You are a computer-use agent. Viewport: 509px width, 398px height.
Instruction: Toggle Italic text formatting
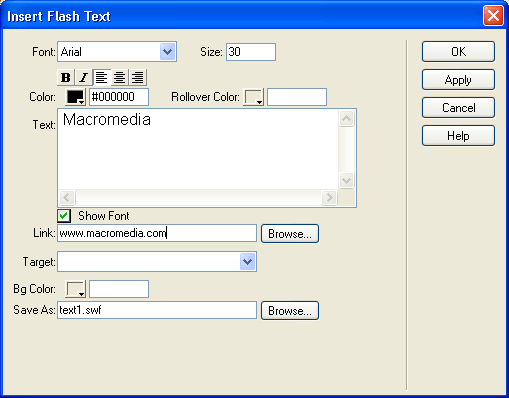point(84,77)
